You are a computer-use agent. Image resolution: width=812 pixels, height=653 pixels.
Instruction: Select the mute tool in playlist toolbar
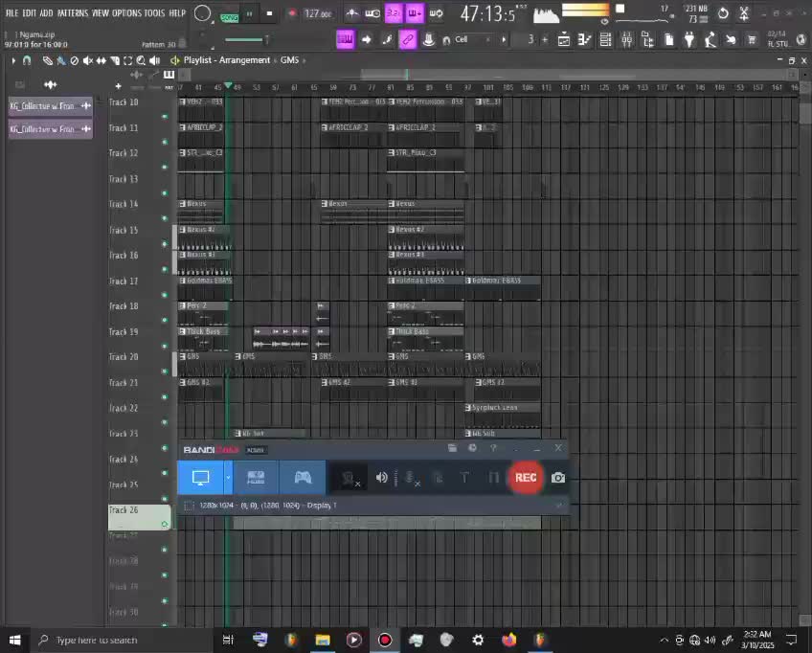87,60
